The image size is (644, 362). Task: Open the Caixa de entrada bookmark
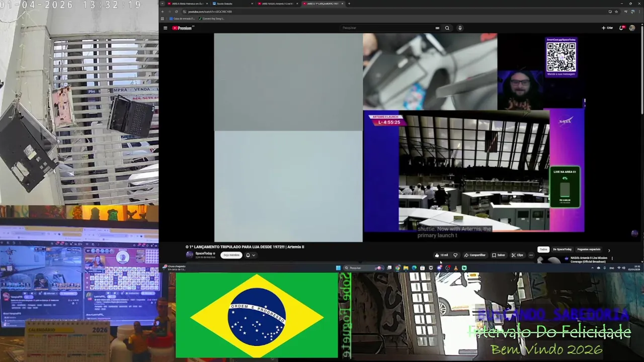182,19
